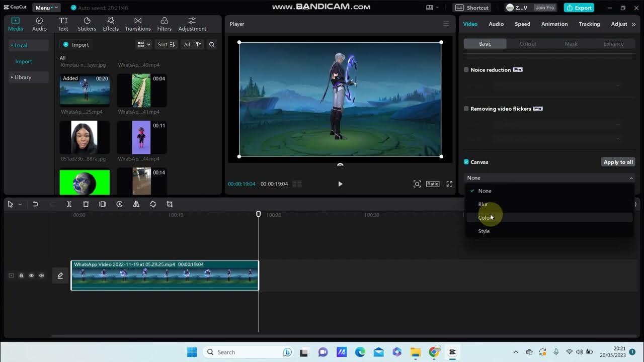
Task: Play the video in Player
Action: point(340,184)
